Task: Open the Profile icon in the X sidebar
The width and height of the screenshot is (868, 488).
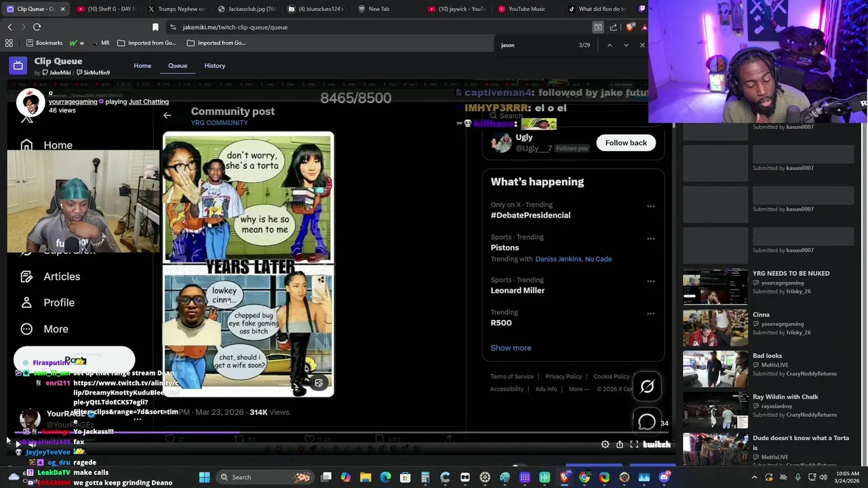Action: pyautogui.click(x=26, y=303)
